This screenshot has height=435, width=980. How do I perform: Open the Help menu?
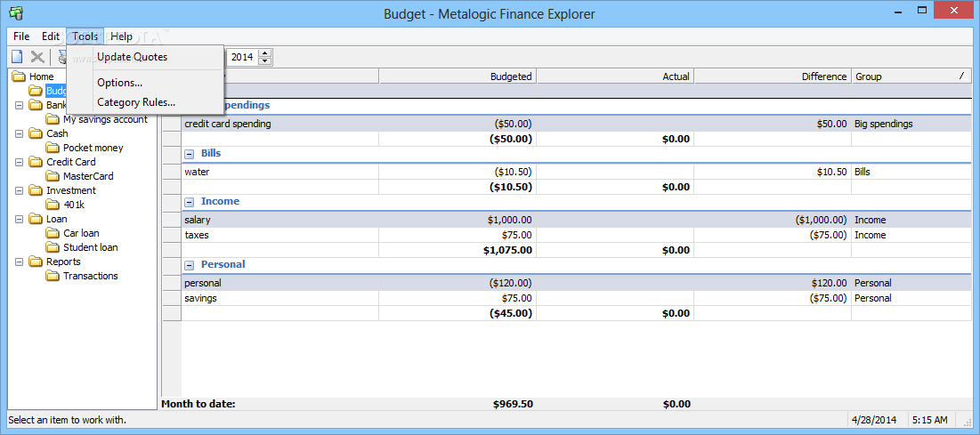[x=121, y=36]
